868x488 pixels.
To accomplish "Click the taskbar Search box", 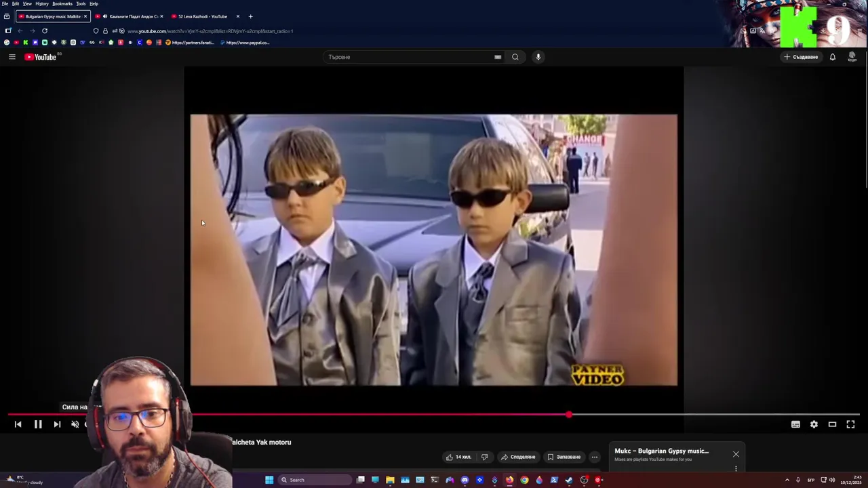I will [315, 480].
